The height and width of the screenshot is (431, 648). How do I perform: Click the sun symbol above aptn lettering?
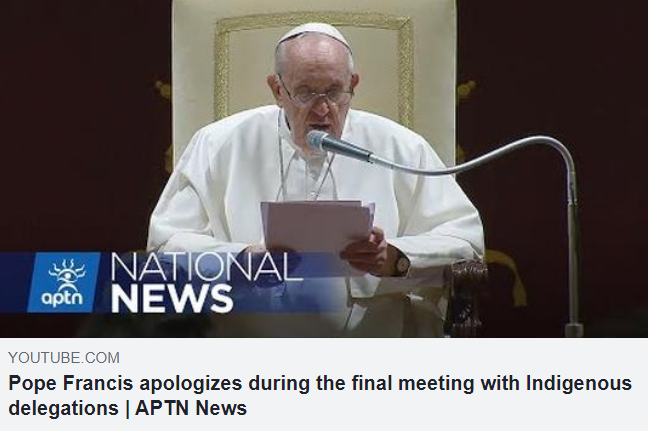coord(66,274)
